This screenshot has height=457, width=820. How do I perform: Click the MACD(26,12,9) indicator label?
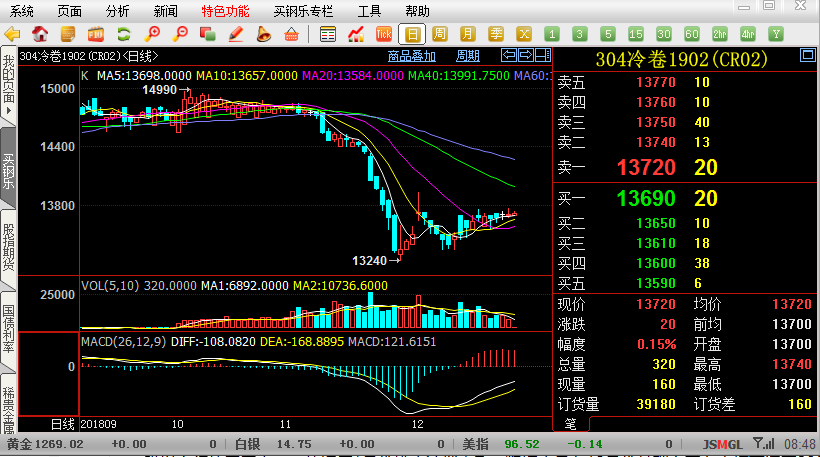pyautogui.click(x=123, y=342)
